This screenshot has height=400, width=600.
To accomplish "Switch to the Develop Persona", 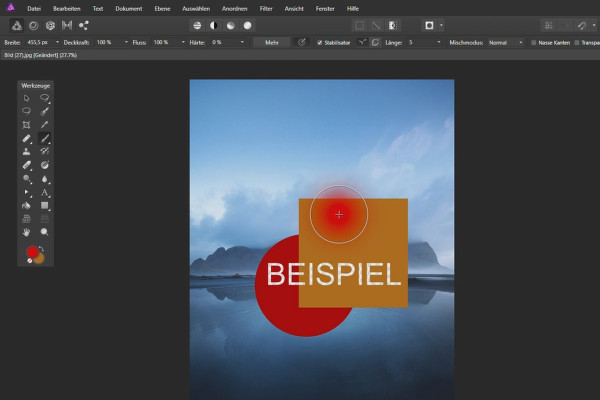I will click(50, 26).
